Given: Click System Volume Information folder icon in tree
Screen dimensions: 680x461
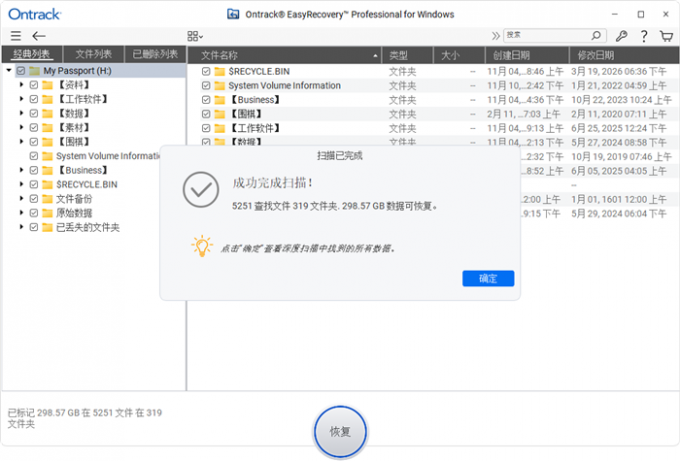Looking at the screenshot, I should [x=47, y=156].
